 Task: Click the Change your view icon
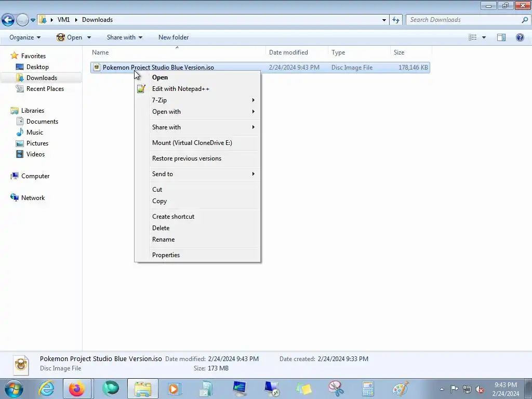click(x=473, y=37)
